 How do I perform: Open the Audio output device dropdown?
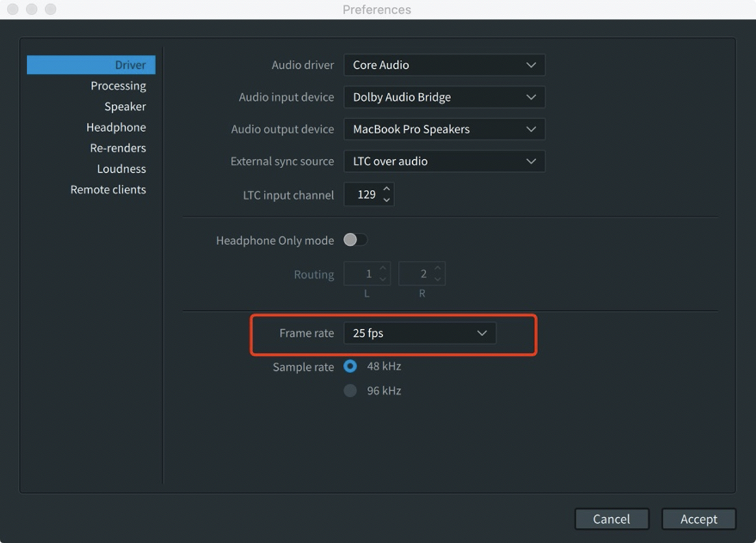click(444, 129)
